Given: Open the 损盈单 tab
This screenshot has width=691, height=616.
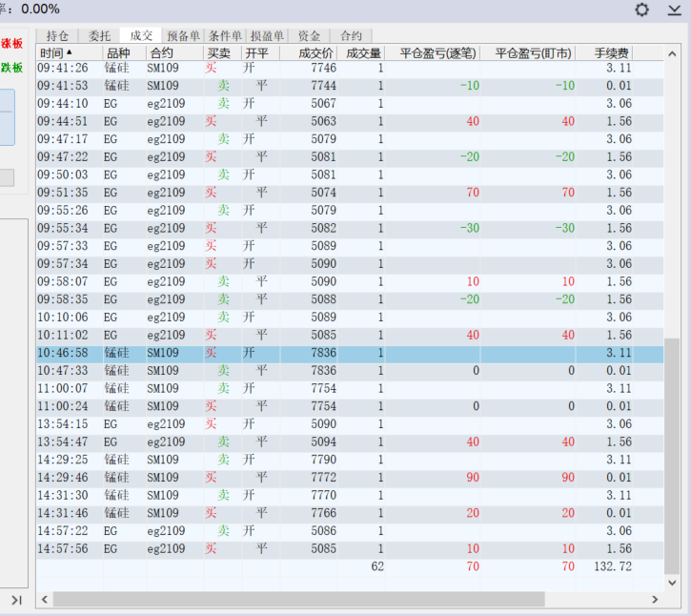Looking at the screenshot, I should (267, 35).
